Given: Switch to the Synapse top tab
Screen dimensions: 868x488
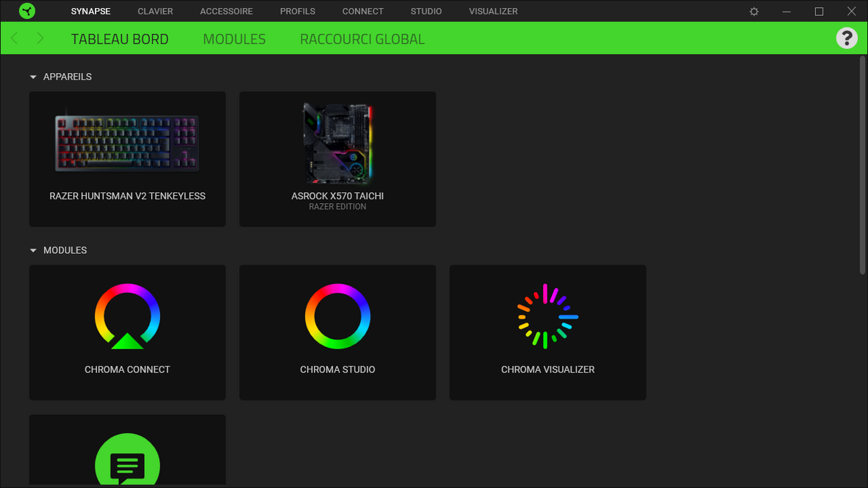Looking at the screenshot, I should pyautogui.click(x=90, y=12).
